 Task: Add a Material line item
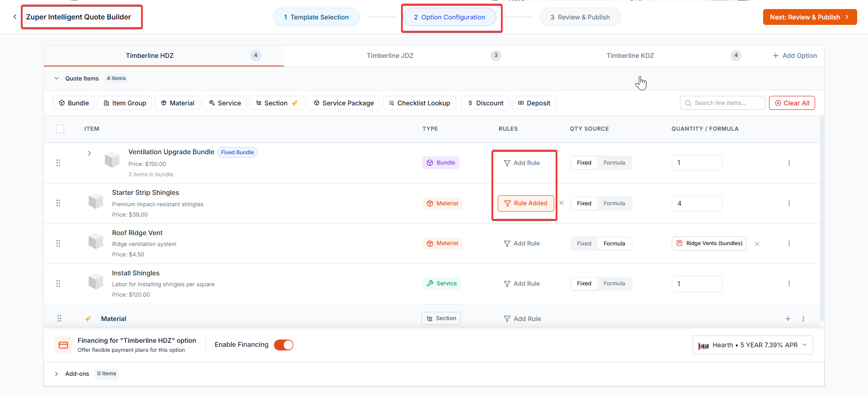(x=178, y=103)
